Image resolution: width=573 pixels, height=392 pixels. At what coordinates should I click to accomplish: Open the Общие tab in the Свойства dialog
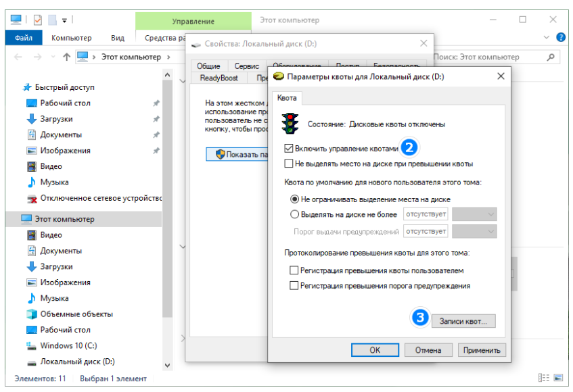click(x=208, y=66)
